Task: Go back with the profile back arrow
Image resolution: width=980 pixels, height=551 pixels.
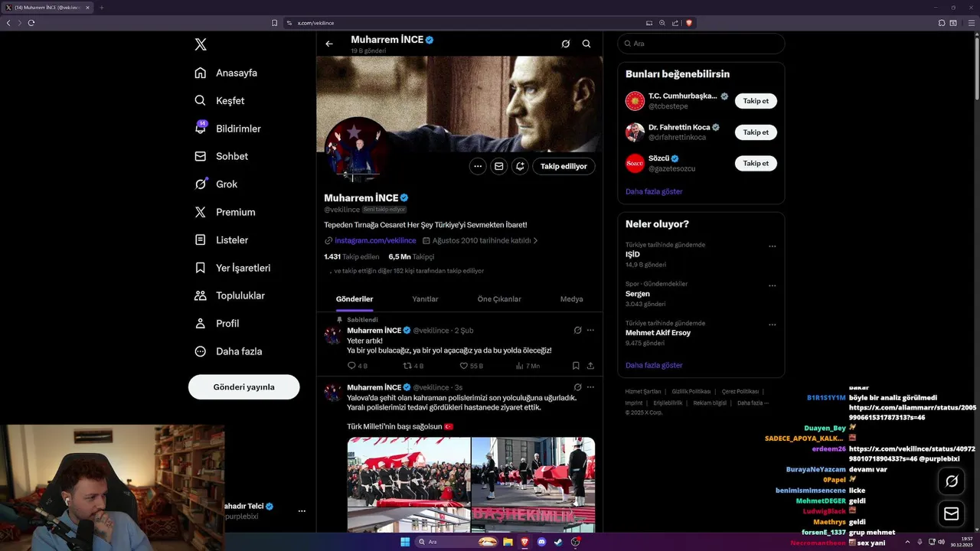Action: [329, 44]
